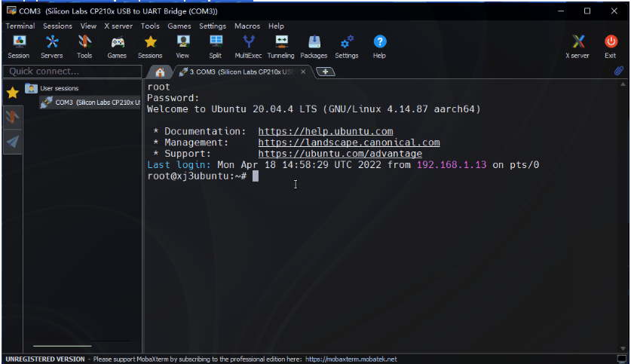
Task: Open the Tunneling toolbar icon
Action: point(281,47)
